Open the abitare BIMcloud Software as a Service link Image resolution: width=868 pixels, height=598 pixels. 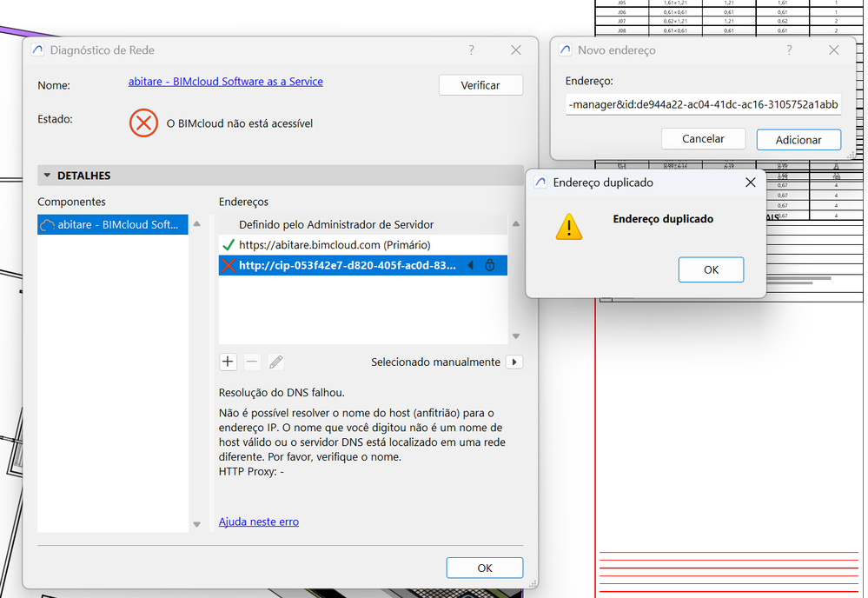(x=225, y=82)
